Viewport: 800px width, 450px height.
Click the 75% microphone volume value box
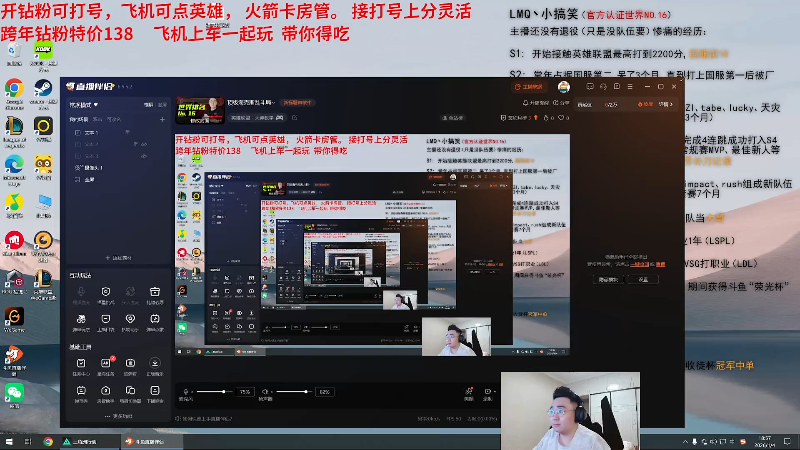pyautogui.click(x=245, y=392)
